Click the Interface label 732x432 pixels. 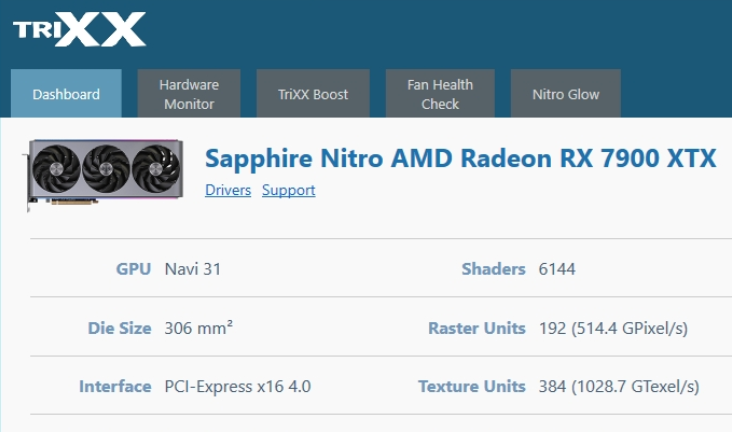point(115,386)
